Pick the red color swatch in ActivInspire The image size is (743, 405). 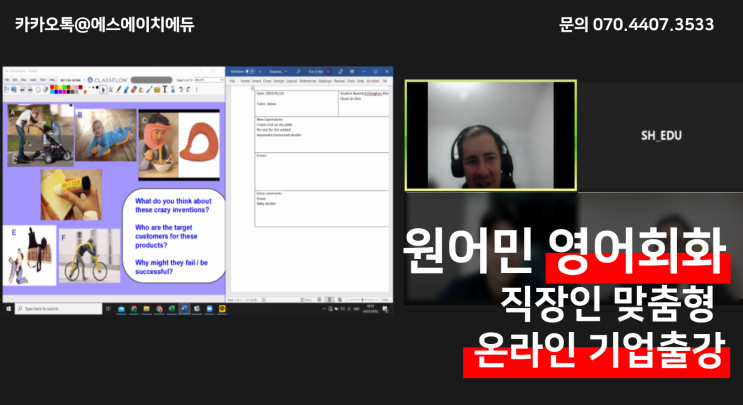[x=52, y=87]
